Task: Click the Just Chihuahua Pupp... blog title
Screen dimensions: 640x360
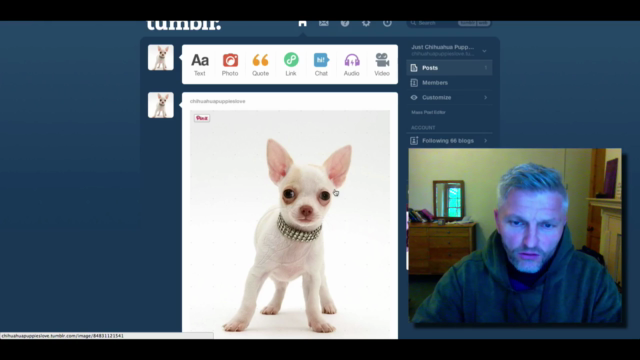Action: click(442, 47)
